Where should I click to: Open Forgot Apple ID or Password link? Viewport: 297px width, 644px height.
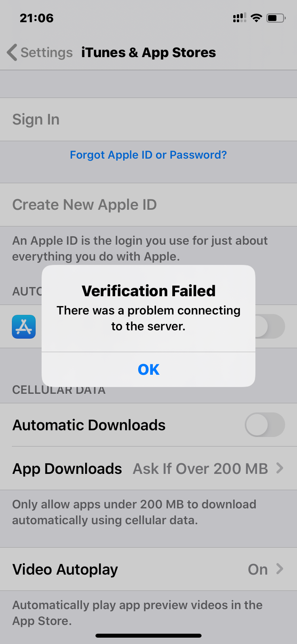pos(148,155)
